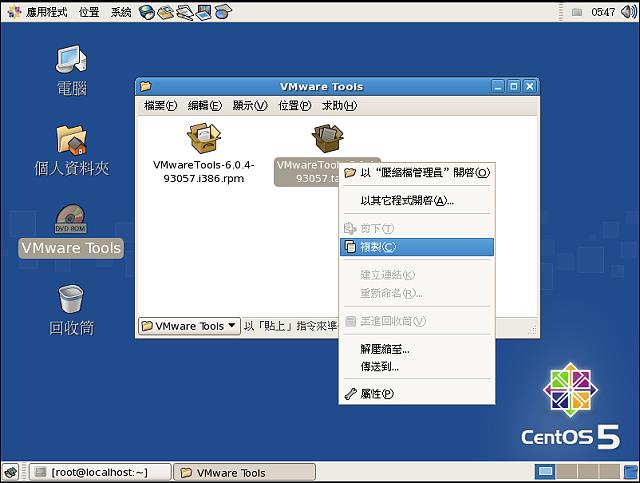This screenshot has width=640, height=483.
Task: Maximize the VMware Tools window
Action: click(514, 87)
